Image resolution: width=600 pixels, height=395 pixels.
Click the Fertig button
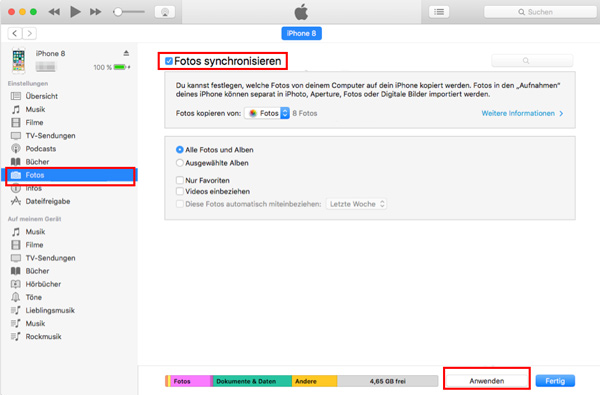point(555,381)
